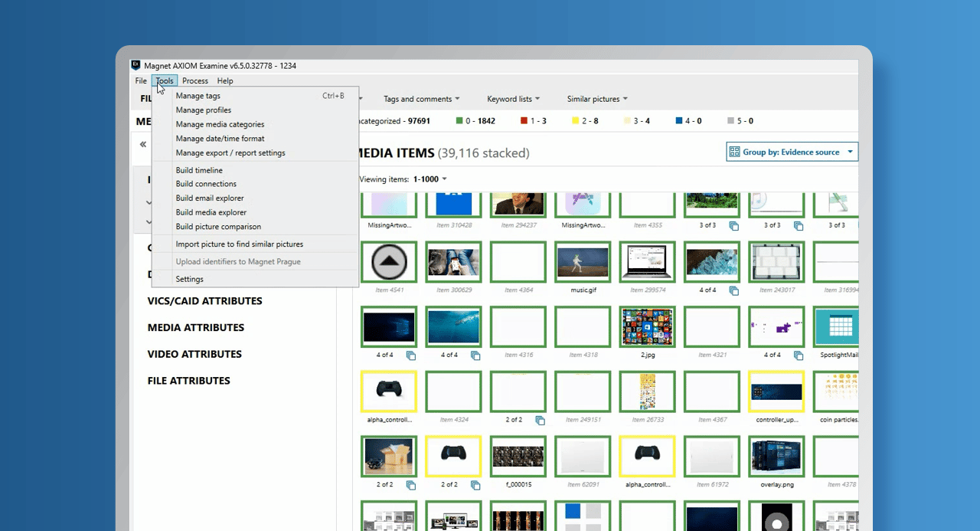980x531 pixels.
Task: Click the stack icon below the blue crystals thumbnail
Action: pos(734,291)
